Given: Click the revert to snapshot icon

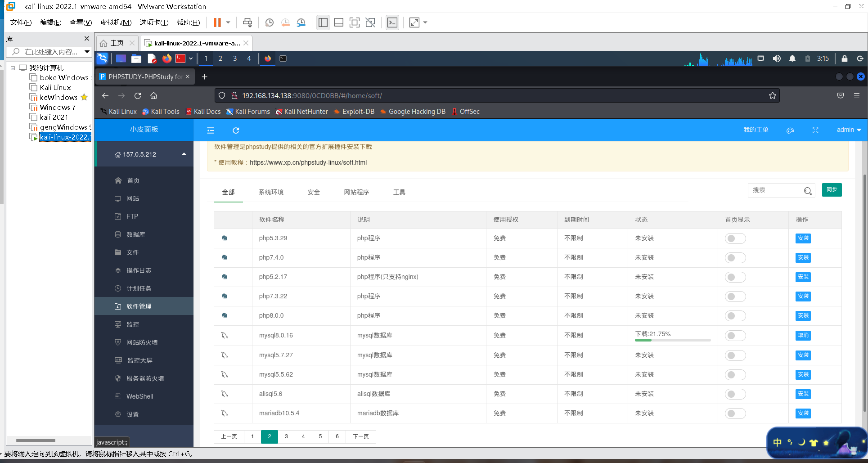Looking at the screenshot, I should click(285, 22).
